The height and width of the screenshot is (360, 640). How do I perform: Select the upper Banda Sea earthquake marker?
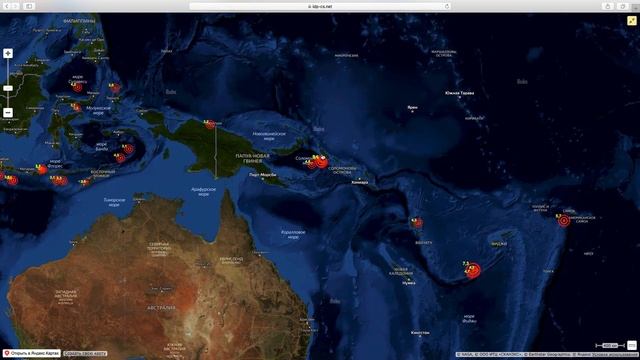coord(129,149)
